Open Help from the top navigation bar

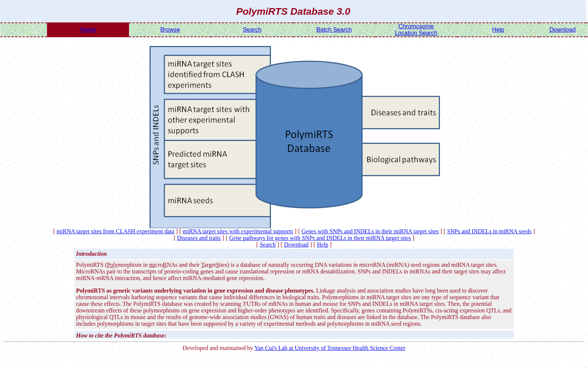498,30
